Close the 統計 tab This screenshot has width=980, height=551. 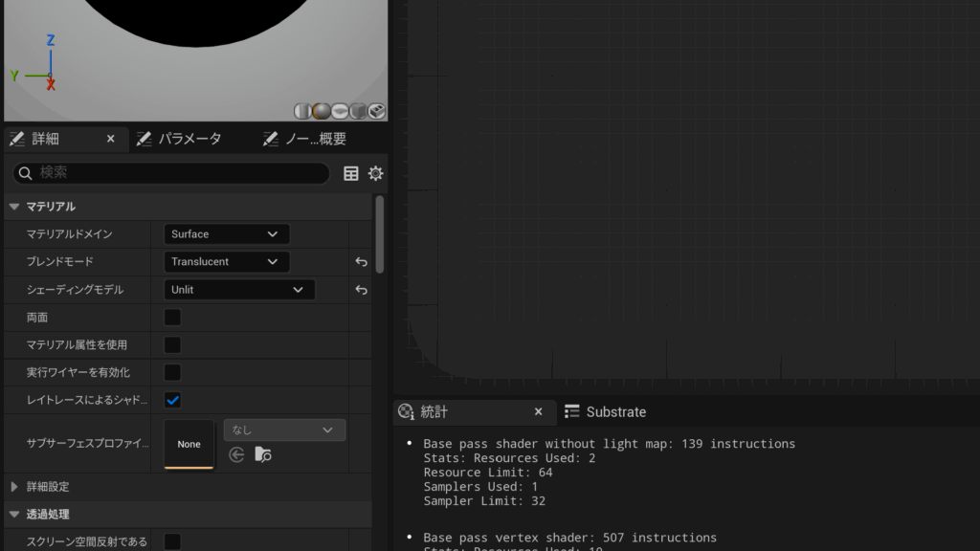point(538,411)
